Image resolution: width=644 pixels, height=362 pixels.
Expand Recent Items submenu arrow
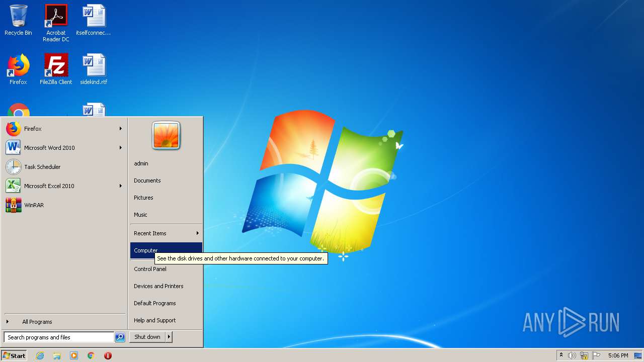pos(198,233)
